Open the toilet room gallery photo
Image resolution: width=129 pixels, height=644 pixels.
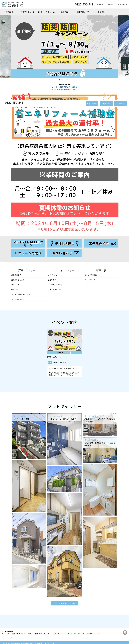point(100,490)
